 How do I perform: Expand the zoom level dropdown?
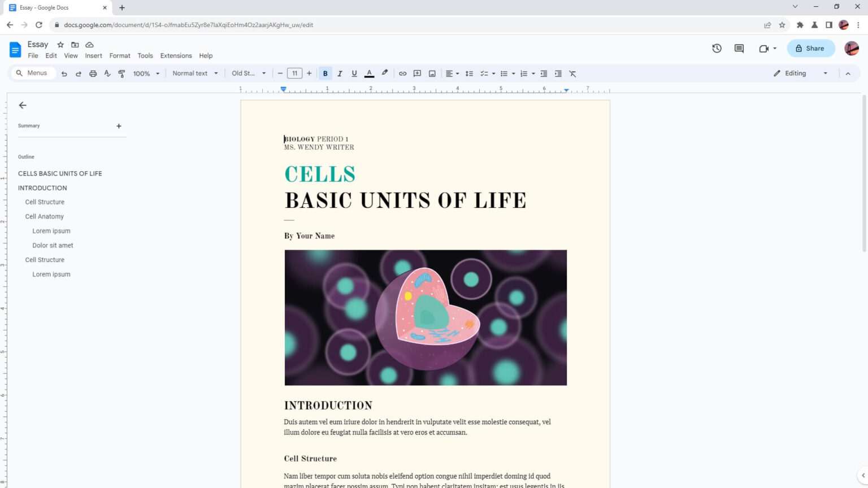tap(146, 73)
